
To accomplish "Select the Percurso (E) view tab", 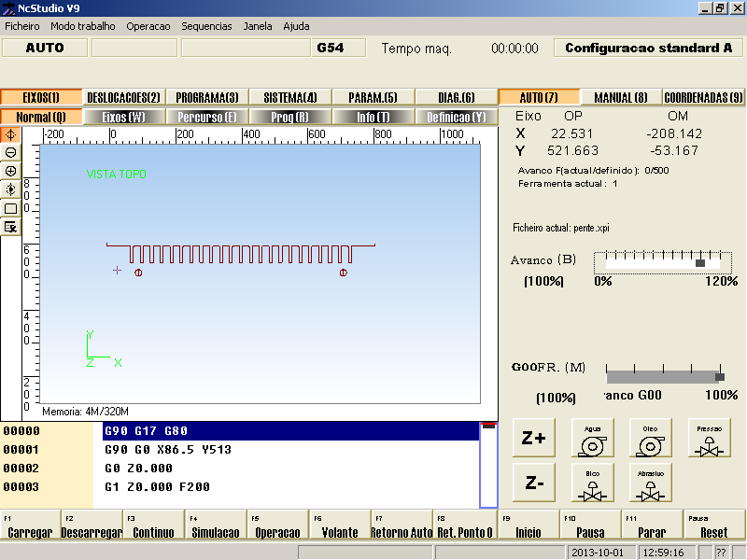I will tap(208, 117).
